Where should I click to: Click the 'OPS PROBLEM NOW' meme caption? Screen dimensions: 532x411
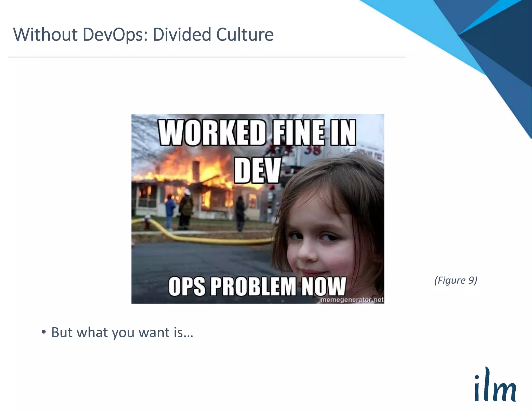257,286
